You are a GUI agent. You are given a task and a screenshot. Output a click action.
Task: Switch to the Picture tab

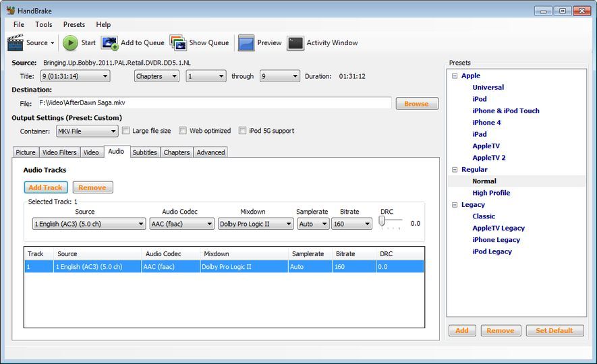(x=26, y=152)
